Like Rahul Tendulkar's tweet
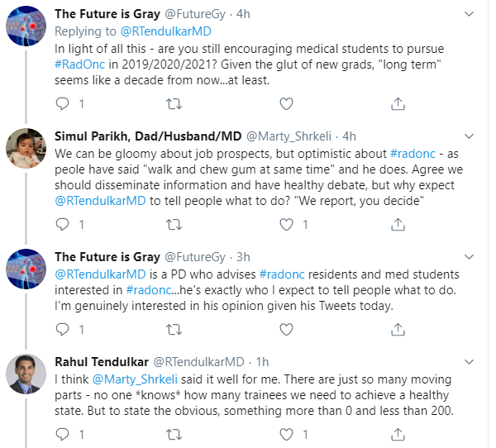The height and width of the screenshot is (448, 496). [285, 433]
